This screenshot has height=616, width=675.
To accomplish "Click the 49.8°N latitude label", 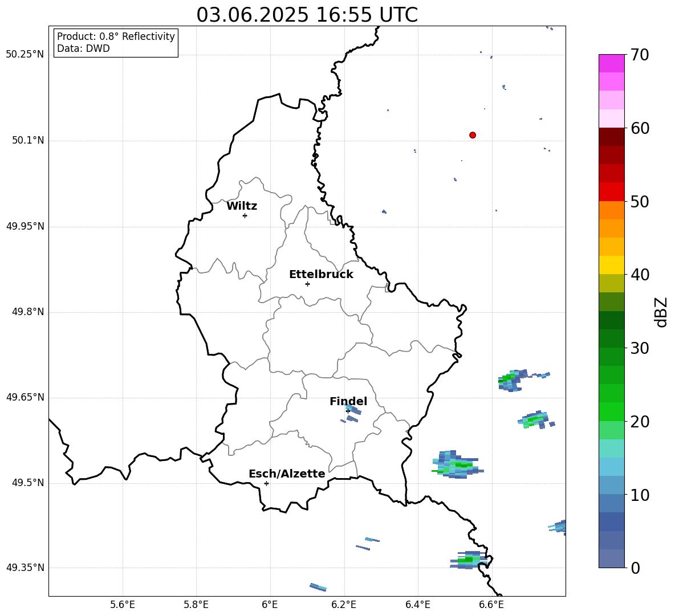I will pyautogui.click(x=28, y=312).
